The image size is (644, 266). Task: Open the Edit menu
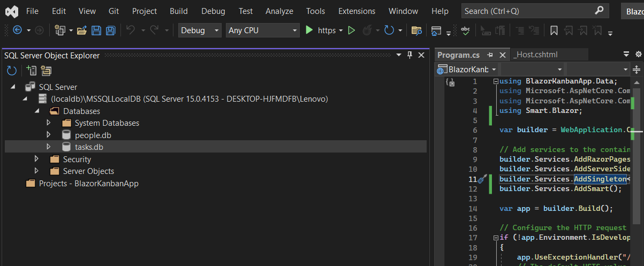(59, 11)
